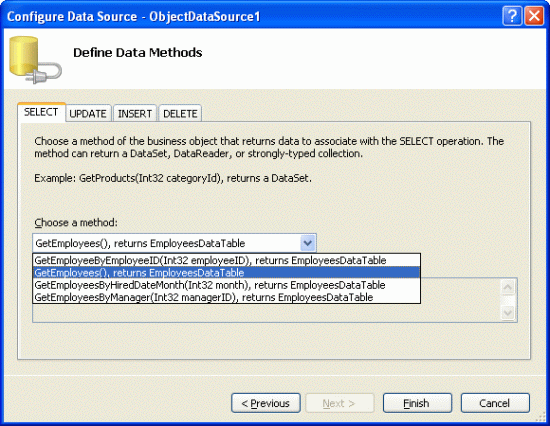
Task: Click the signature box scroll down arrow
Action: click(x=508, y=312)
